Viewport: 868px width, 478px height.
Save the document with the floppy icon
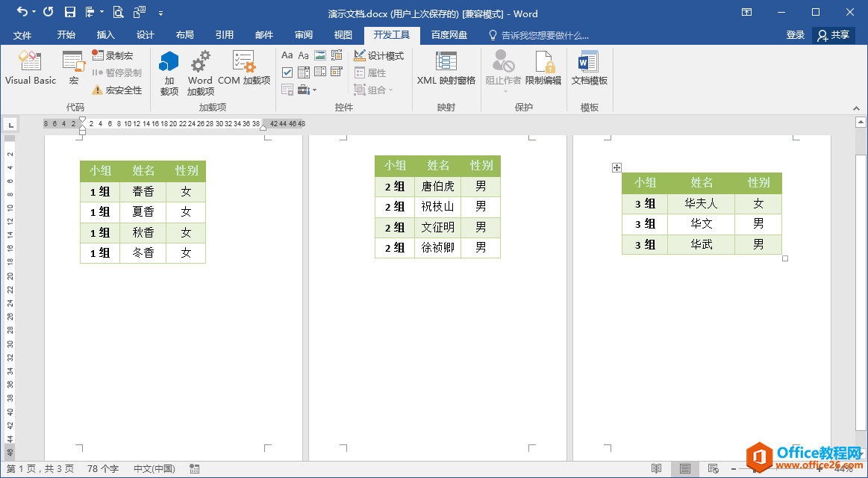(69, 12)
